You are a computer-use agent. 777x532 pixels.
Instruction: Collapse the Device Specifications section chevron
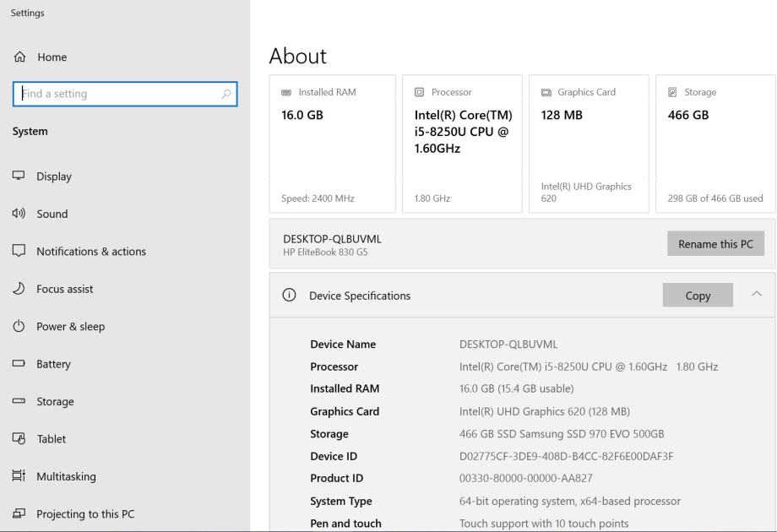coord(756,295)
